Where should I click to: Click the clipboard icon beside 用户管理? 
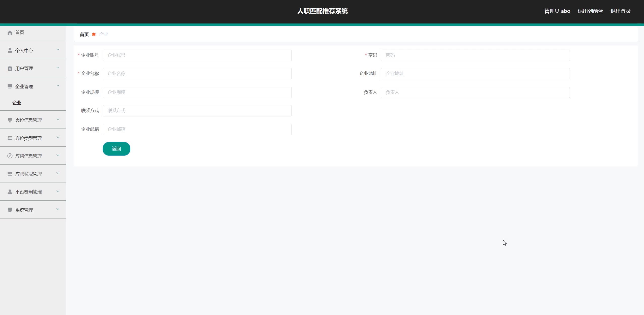tap(10, 68)
